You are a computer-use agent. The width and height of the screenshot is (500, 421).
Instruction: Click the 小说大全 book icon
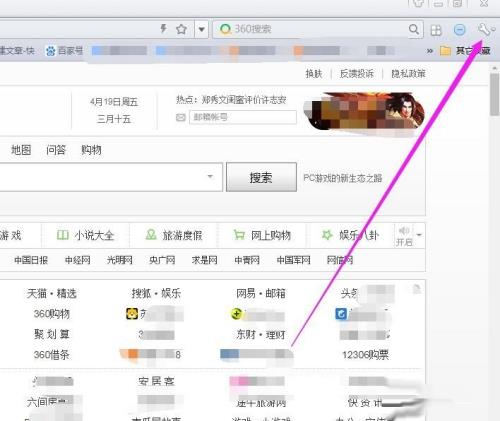pos(62,235)
